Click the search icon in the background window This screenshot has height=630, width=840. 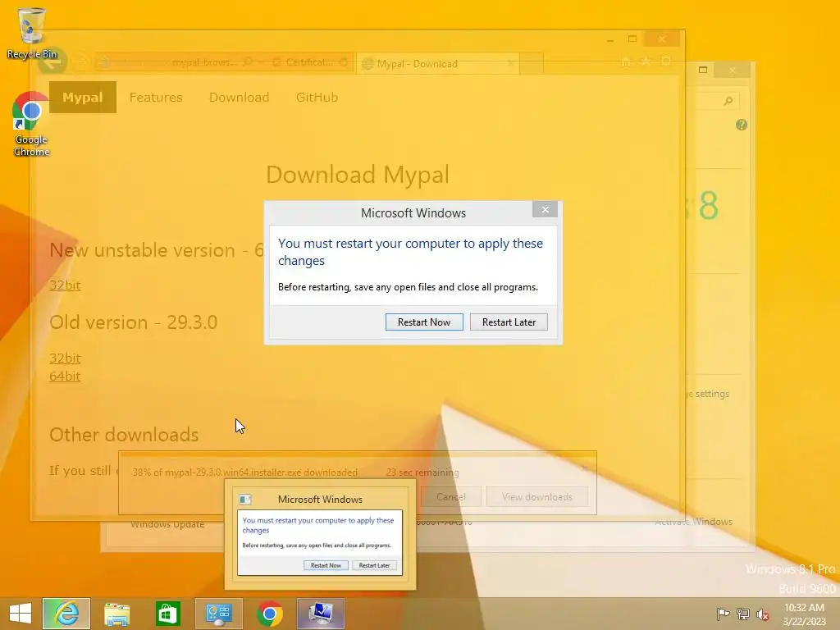point(728,101)
